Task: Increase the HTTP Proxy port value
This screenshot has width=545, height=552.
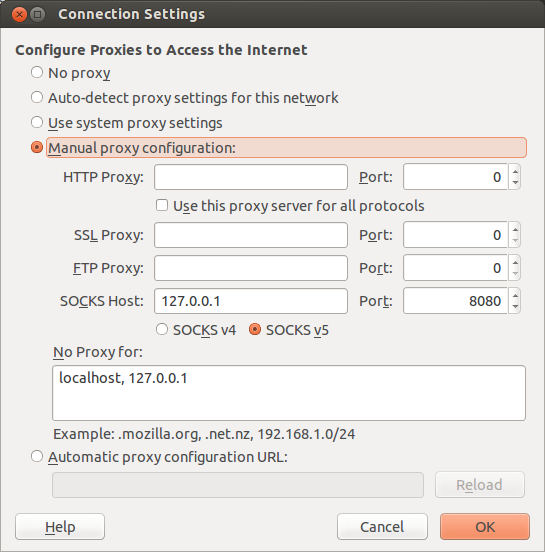Action: tap(515, 171)
